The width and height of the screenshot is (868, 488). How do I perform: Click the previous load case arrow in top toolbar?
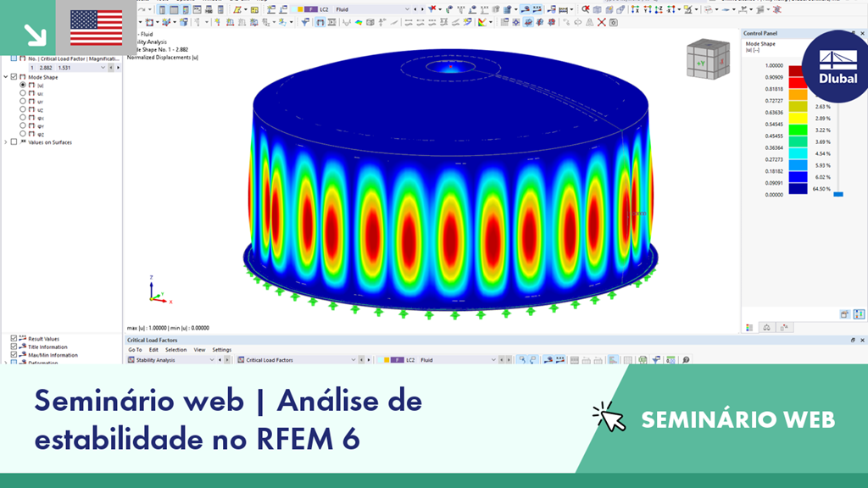[415, 9]
